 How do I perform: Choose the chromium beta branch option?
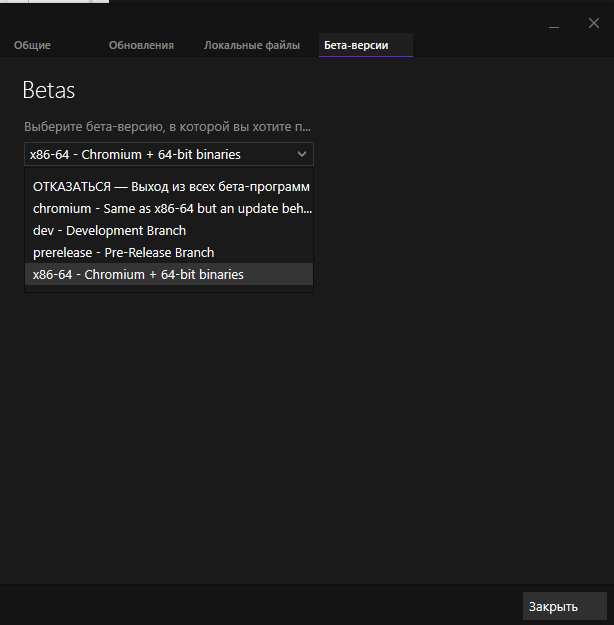pyautogui.click(x=170, y=209)
